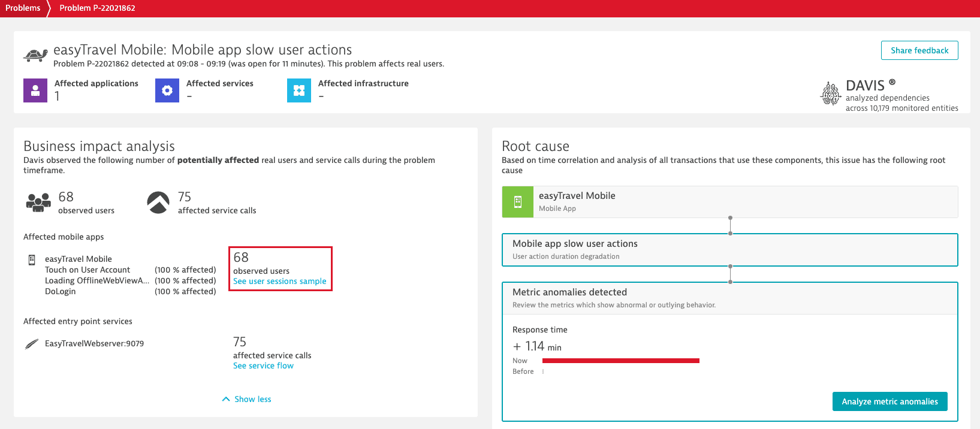Viewport: 980px width, 429px height.
Task: Click the Affected infrastructure label
Action: (x=363, y=83)
